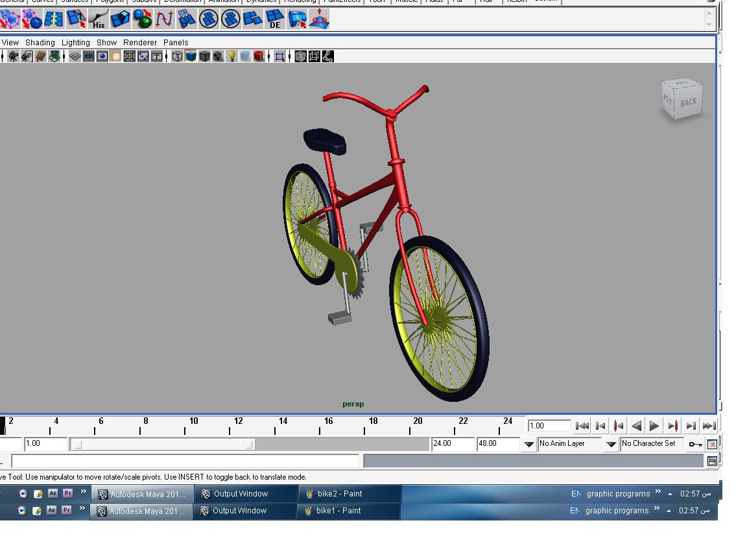The width and height of the screenshot is (747, 560).
Task: Click the X-Ray Active Components icon
Action: pos(314,56)
